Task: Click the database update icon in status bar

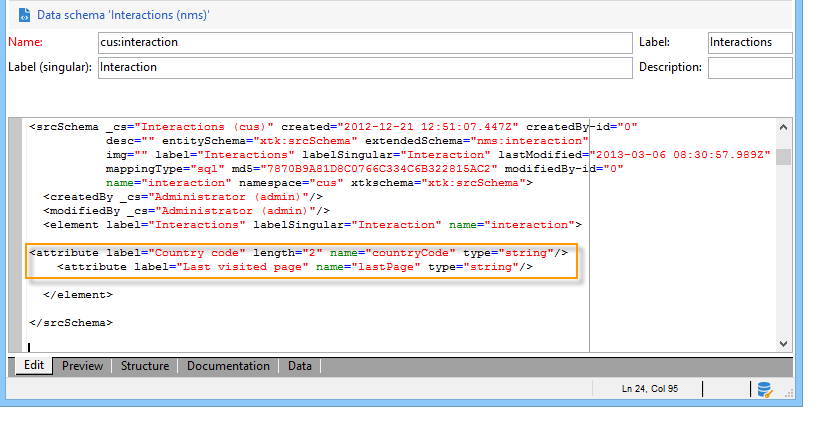Action: pyautogui.click(x=765, y=390)
